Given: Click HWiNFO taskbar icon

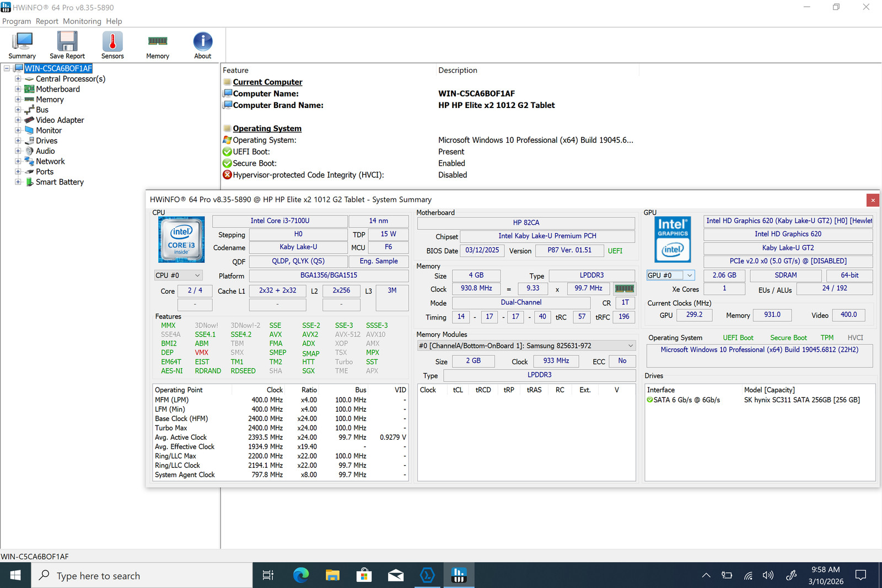Looking at the screenshot, I should click(459, 575).
